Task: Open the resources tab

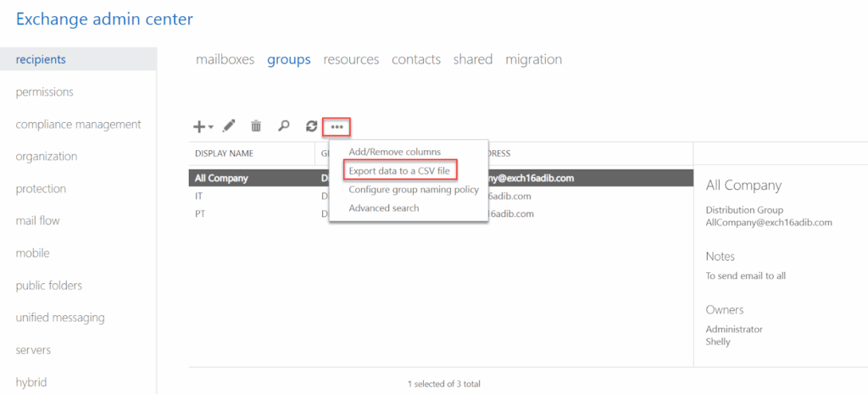Action: pyautogui.click(x=351, y=59)
